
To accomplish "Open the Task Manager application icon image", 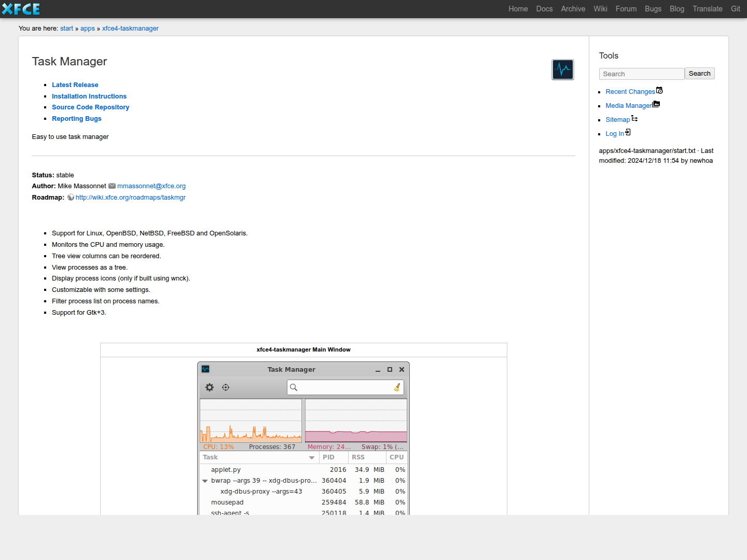I will pos(563,69).
